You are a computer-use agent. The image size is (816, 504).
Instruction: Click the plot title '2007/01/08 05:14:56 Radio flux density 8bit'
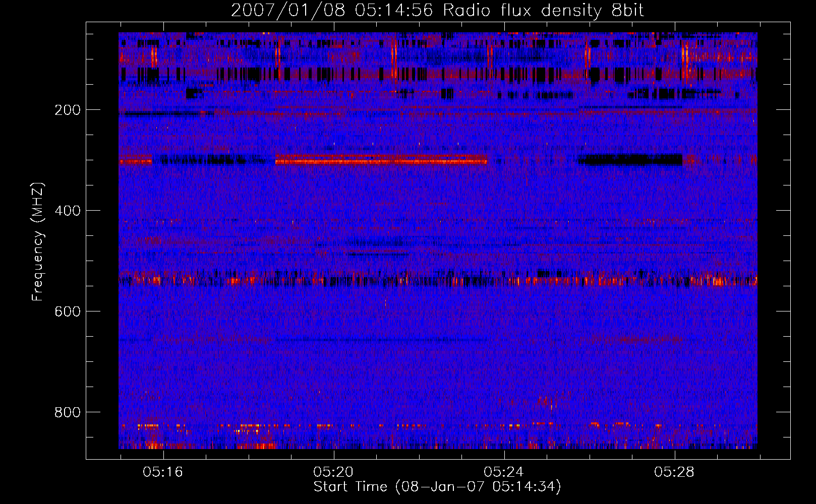(x=437, y=10)
